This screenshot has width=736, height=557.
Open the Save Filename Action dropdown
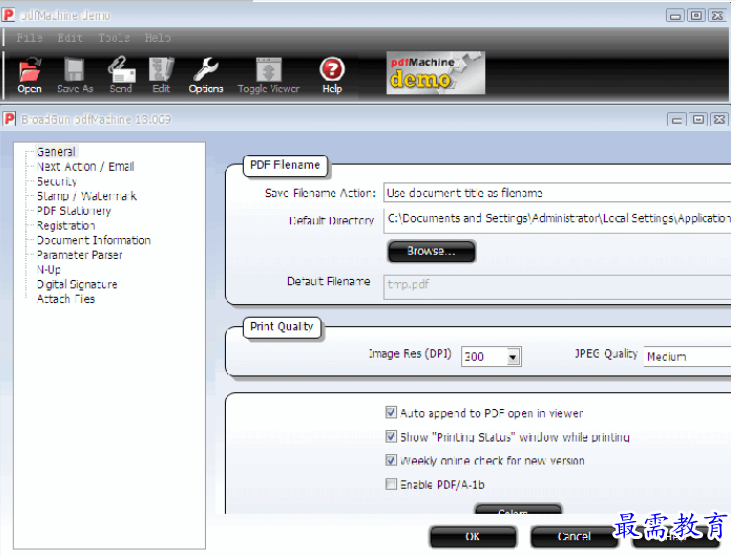click(557, 192)
